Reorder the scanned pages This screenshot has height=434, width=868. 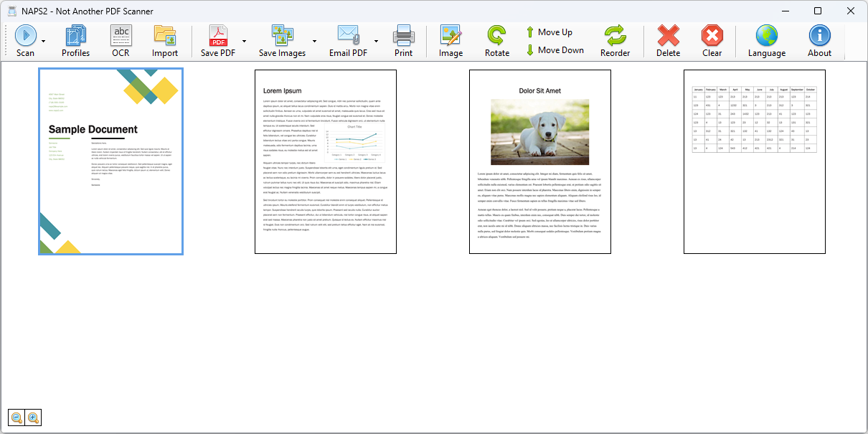pyautogui.click(x=615, y=39)
